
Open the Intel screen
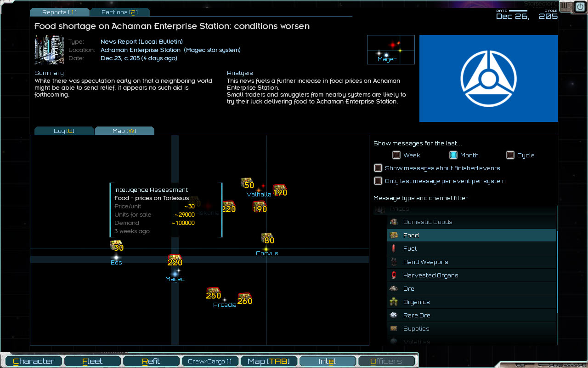328,361
